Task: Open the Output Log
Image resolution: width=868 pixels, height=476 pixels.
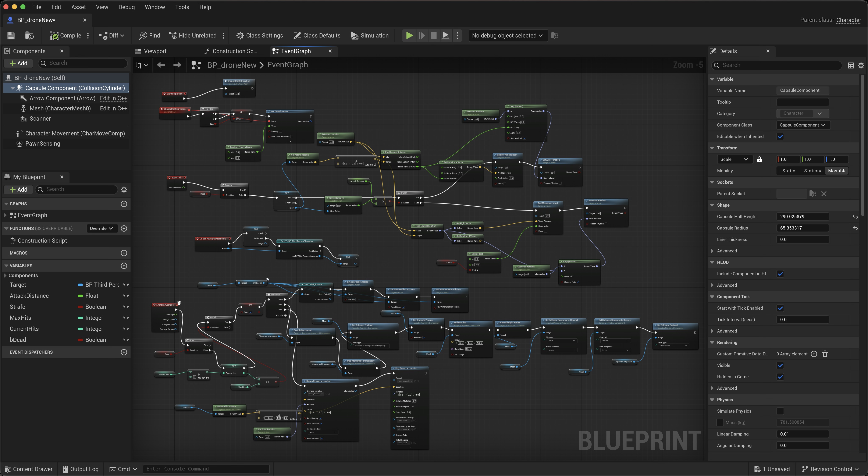Action: tap(80, 469)
